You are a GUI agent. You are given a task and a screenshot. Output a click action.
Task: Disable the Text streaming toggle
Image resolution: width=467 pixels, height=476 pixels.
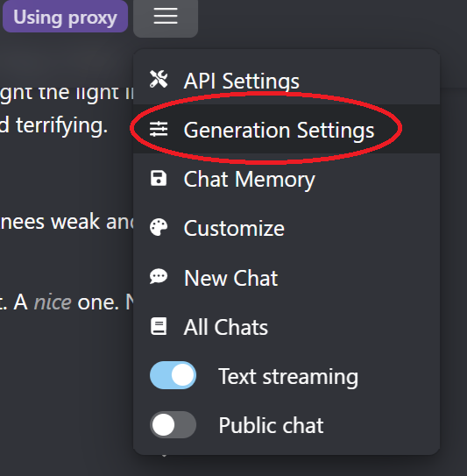point(173,375)
